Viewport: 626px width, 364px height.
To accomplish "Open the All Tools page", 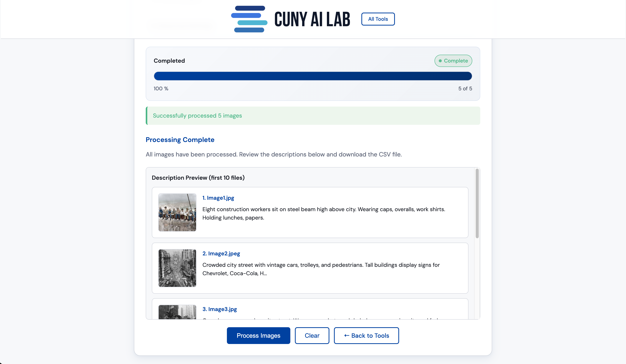I will point(378,19).
